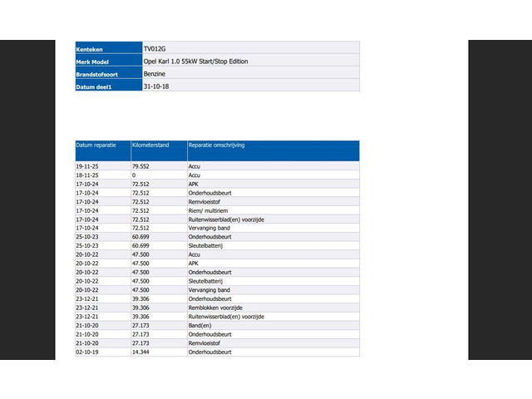Select the Band(en) repair entry
Image resolution: width=532 pixels, height=399 pixels.
199,325
